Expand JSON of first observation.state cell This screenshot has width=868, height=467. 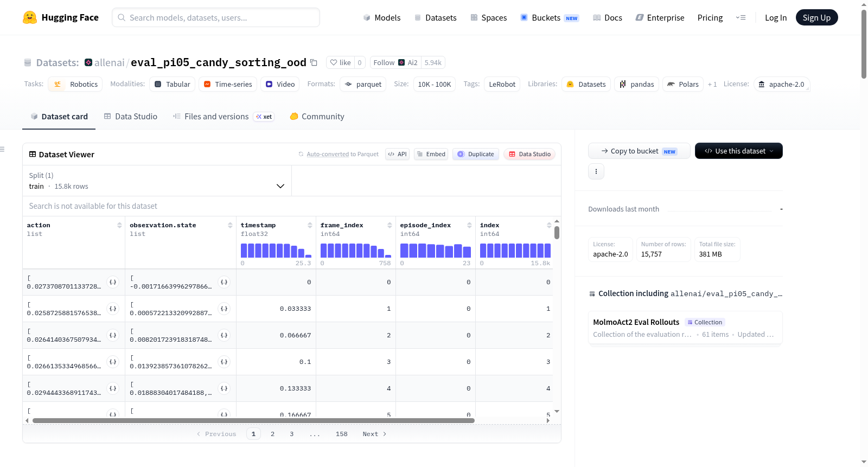tap(224, 282)
